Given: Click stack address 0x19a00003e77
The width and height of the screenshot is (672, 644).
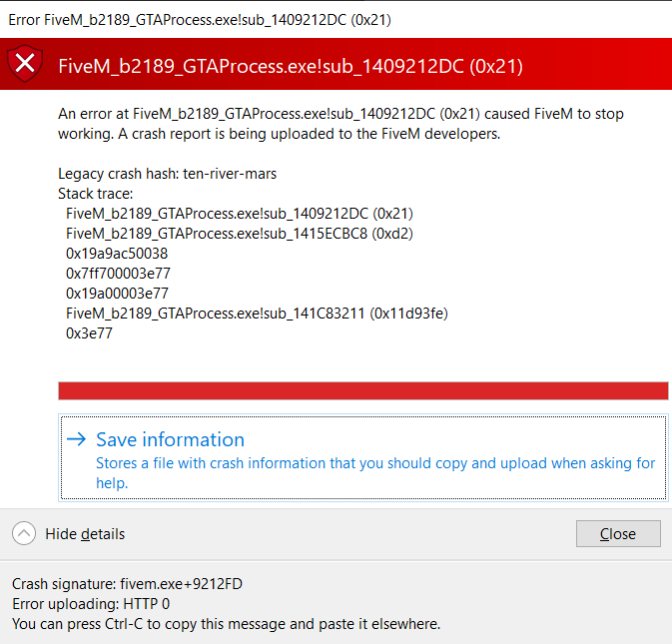Looking at the screenshot, I should pyautogui.click(x=117, y=294).
